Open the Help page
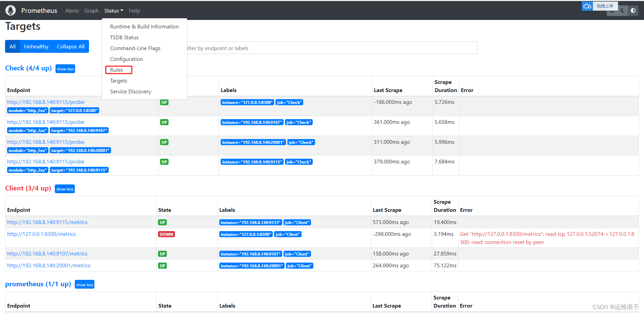 pos(134,11)
